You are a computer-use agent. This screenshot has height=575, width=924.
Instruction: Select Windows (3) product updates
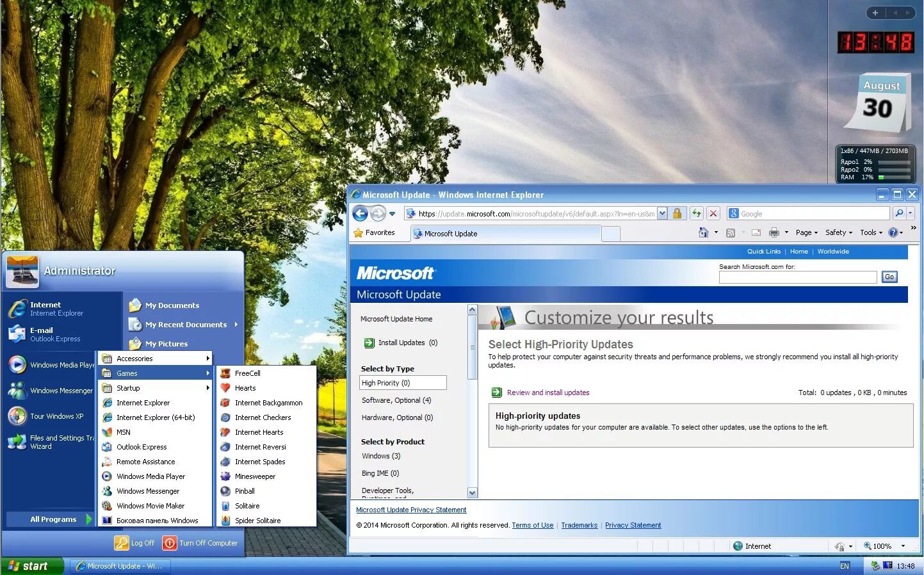(x=381, y=456)
